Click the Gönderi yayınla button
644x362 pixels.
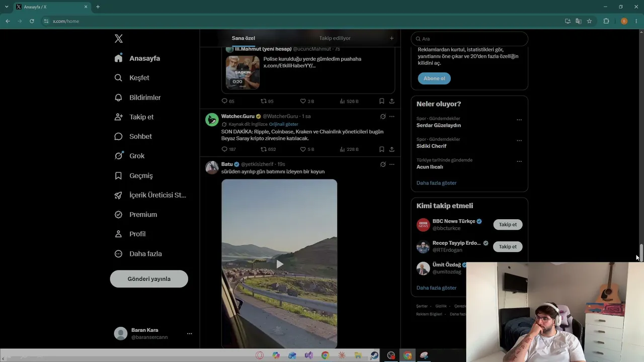(149, 279)
